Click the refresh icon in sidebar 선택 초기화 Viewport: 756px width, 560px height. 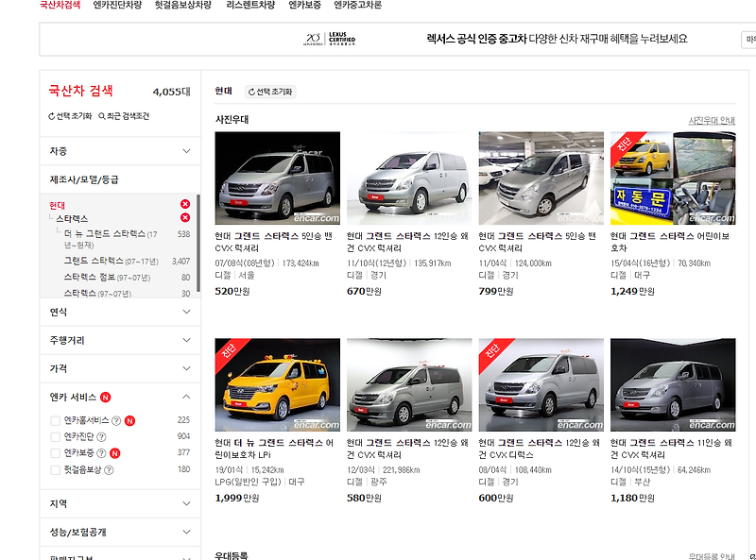tap(52, 116)
